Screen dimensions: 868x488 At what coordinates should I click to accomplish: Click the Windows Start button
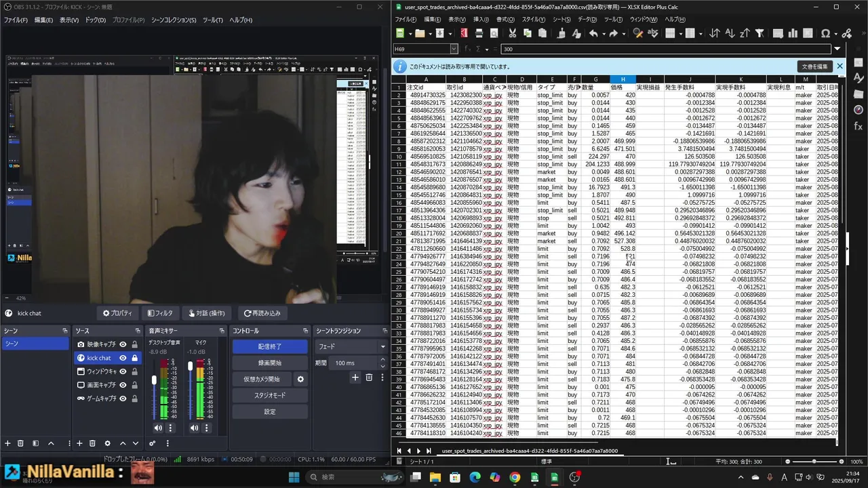pos(294,477)
